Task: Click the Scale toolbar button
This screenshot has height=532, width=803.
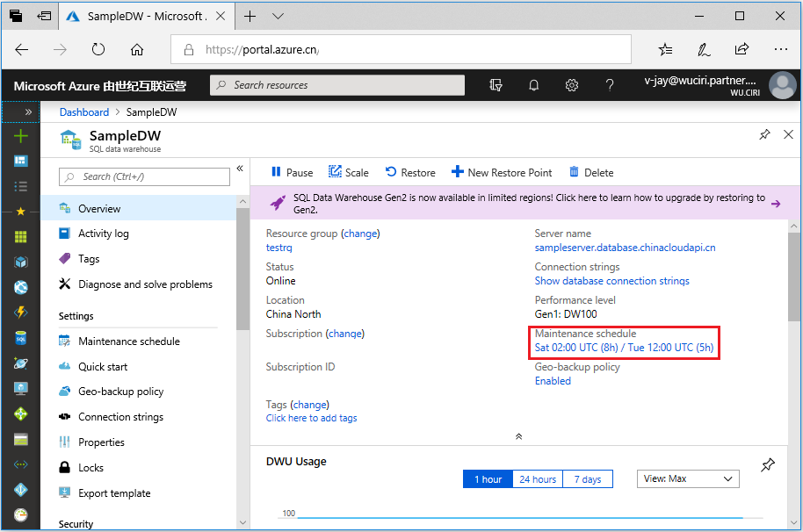Action: point(348,172)
